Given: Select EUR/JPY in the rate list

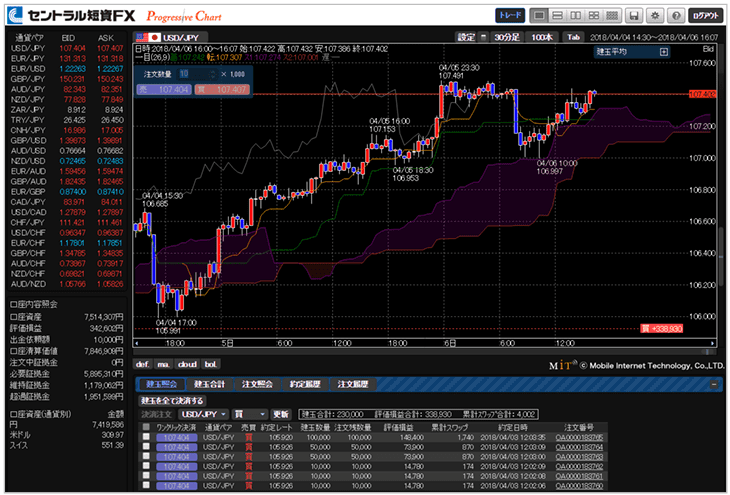Looking at the screenshot, I should coord(67,59).
